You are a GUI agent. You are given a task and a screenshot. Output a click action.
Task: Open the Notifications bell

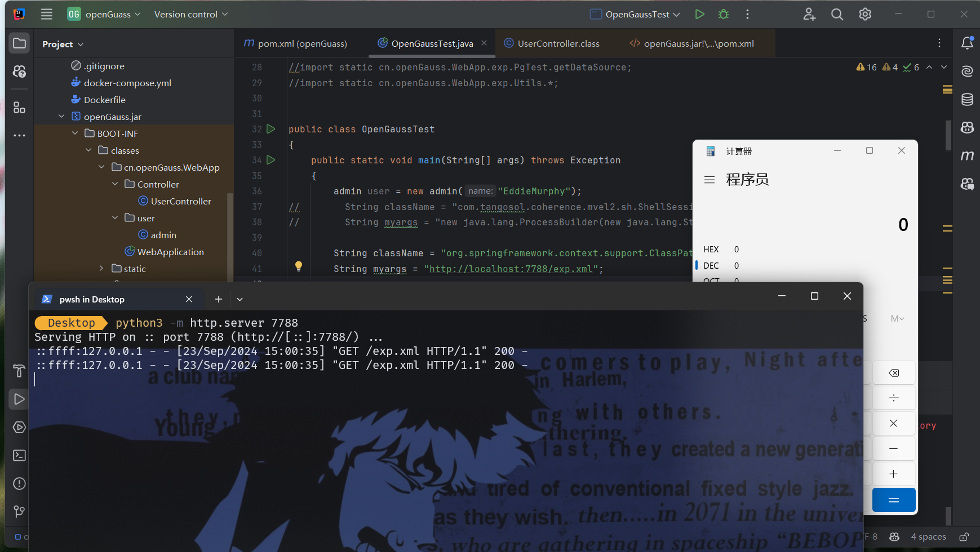pyautogui.click(x=967, y=43)
